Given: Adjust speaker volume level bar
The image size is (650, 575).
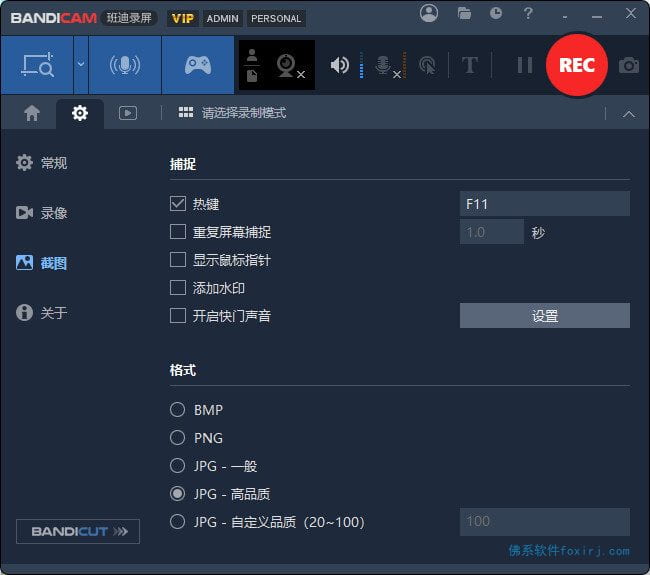Looking at the screenshot, I should coord(361,65).
